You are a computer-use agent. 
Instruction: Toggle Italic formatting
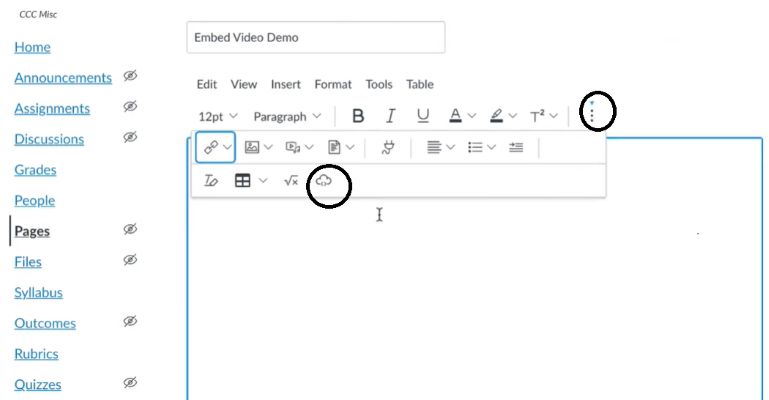pos(390,116)
